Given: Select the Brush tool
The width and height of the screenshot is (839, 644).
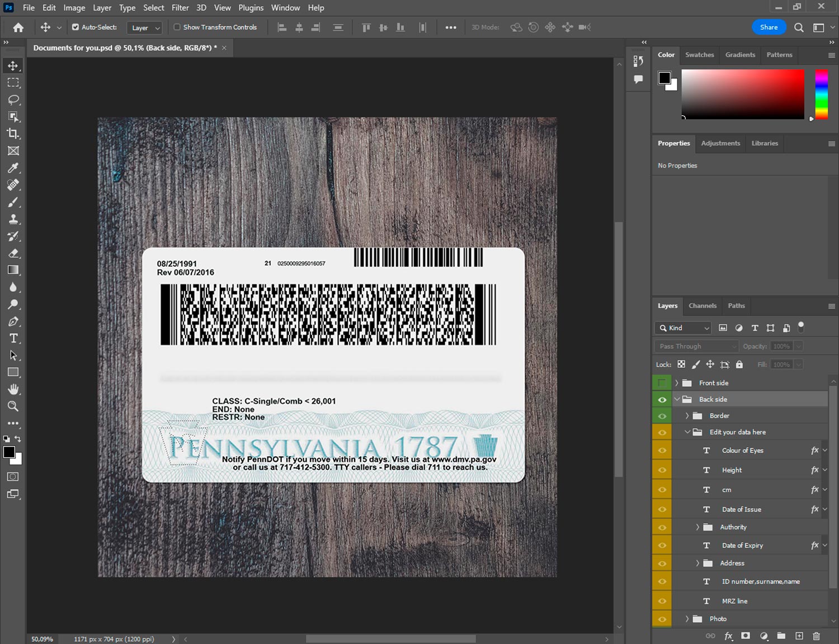Looking at the screenshot, I should (x=13, y=202).
